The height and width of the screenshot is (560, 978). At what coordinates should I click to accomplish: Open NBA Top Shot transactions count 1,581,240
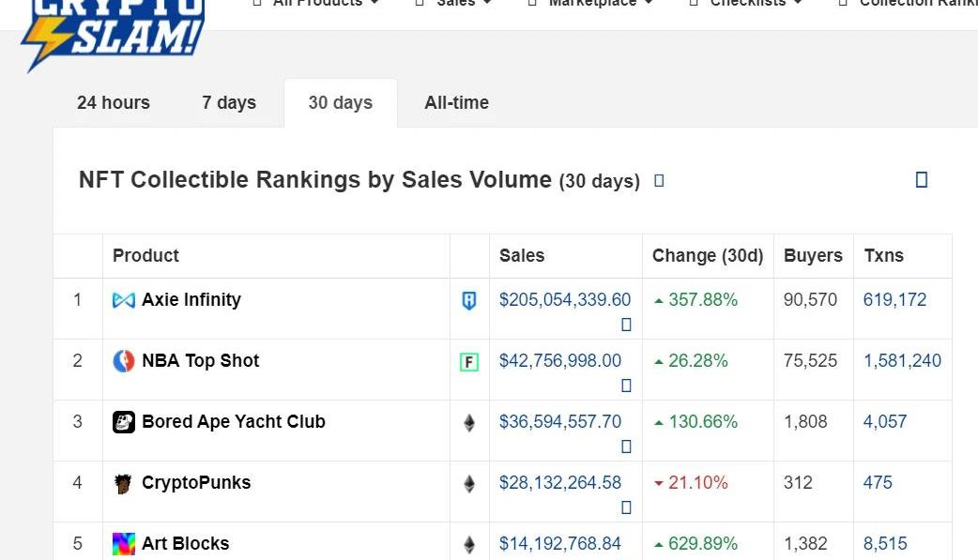click(x=902, y=361)
